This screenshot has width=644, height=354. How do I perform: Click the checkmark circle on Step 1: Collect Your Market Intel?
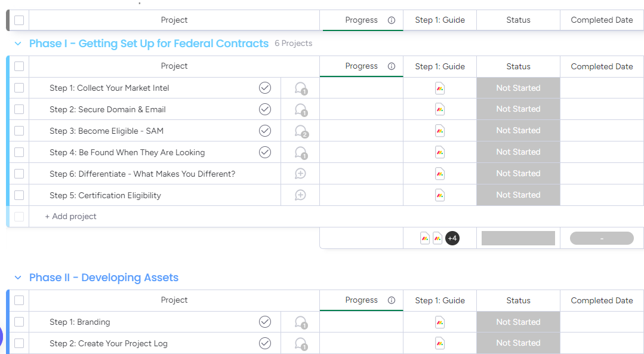(x=265, y=88)
